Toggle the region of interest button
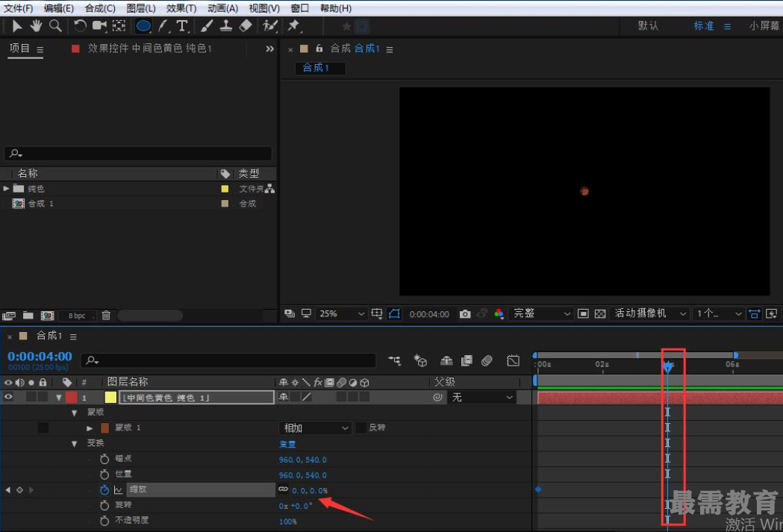 click(583, 314)
